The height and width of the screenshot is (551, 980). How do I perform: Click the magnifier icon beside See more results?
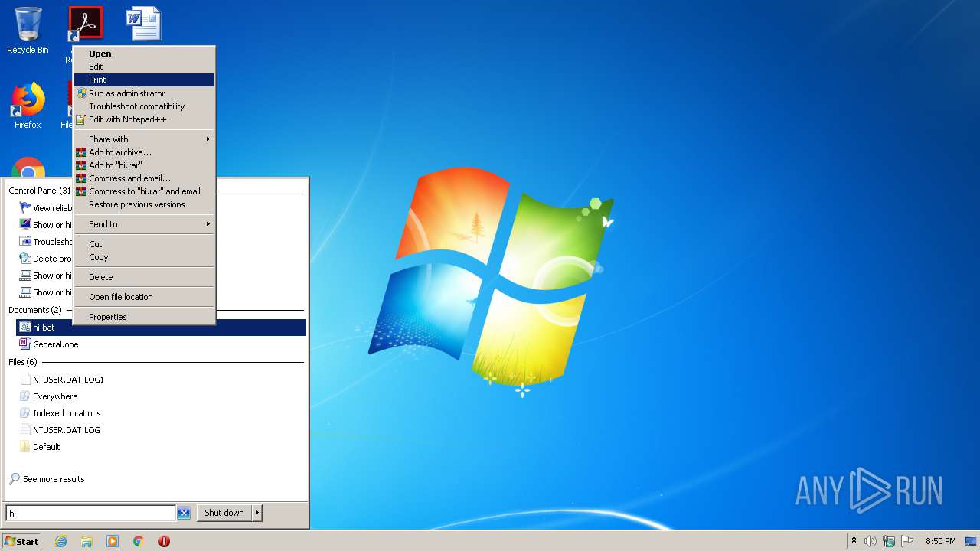[15, 479]
